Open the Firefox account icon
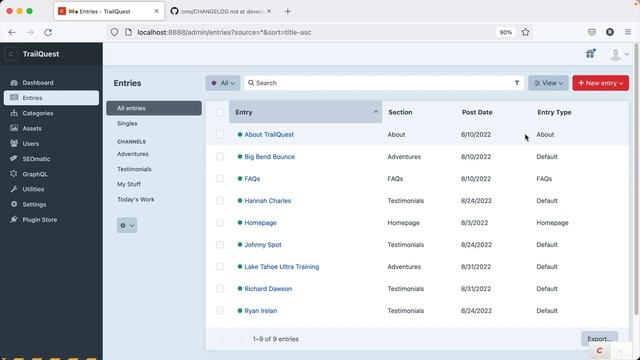Image resolution: width=640 pixels, height=360 pixels. click(x=610, y=32)
